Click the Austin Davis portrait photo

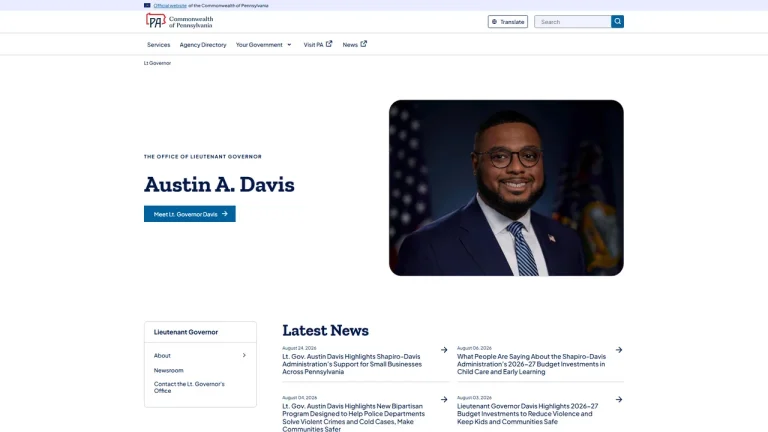click(506, 188)
